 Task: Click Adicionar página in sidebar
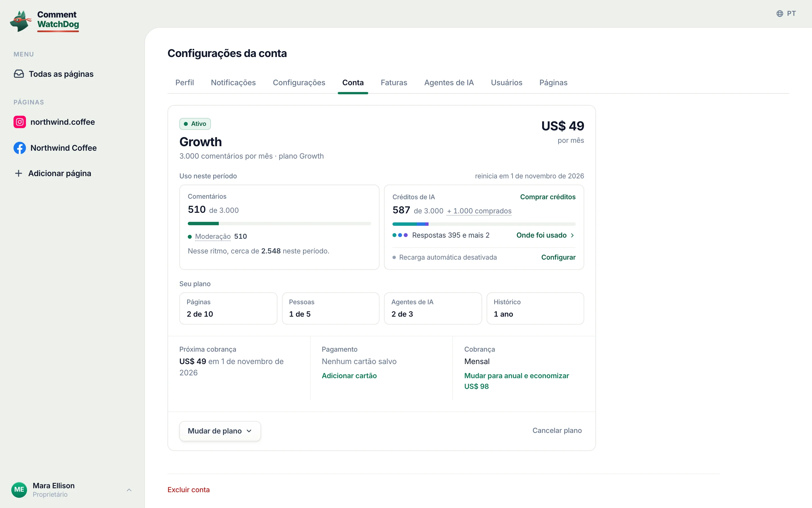pos(53,173)
